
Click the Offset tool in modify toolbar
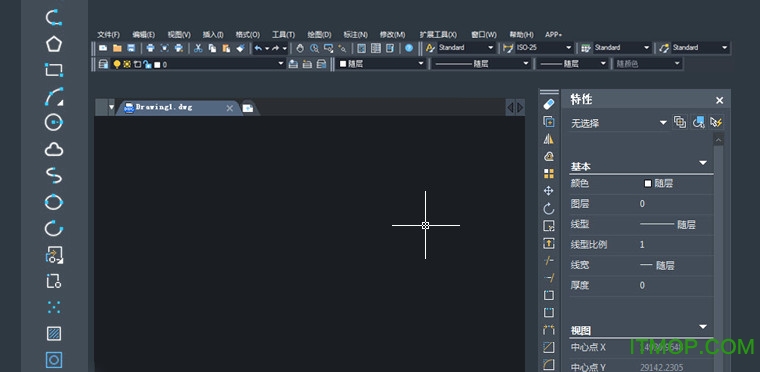point(549,156)
